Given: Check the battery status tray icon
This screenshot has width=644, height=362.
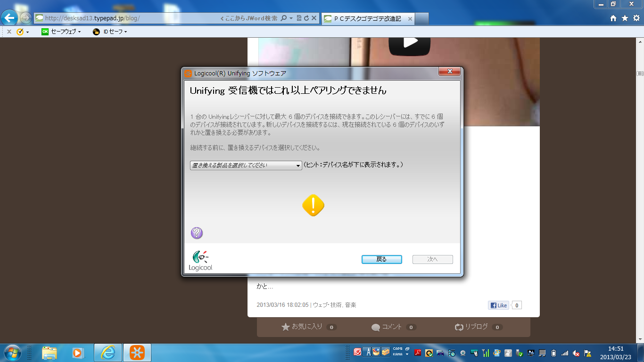Looking at the screenshot, I should pyautogui.click(x=553, y=353).
